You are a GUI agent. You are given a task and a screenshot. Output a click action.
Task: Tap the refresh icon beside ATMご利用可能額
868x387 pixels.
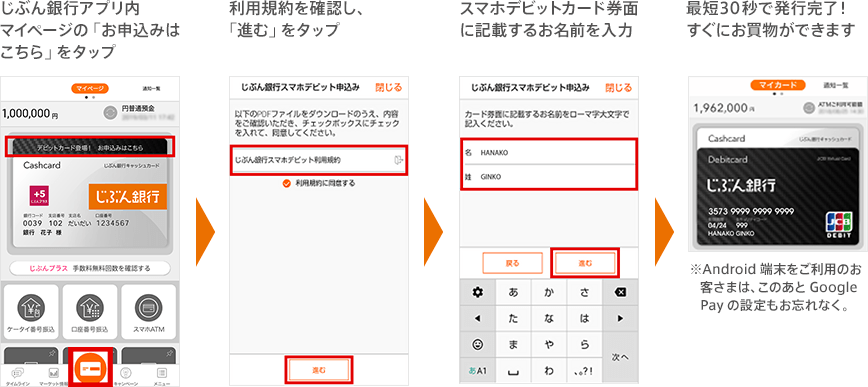[x=809, y=107]
